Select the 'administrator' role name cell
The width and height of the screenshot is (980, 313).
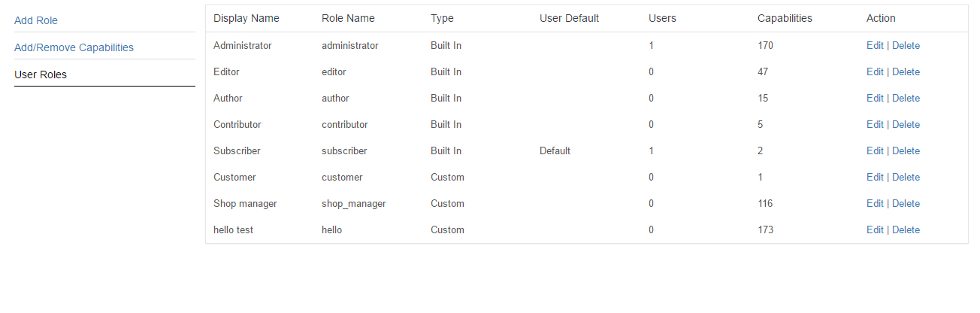[350, 45]
